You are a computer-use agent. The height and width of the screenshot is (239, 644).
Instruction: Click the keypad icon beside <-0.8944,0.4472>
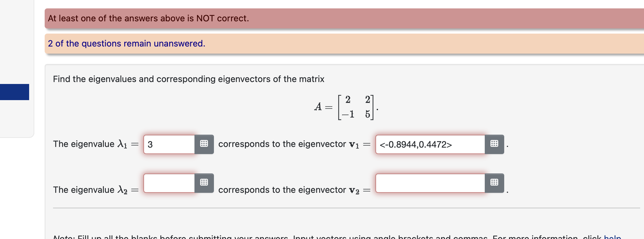click(494, 144)
